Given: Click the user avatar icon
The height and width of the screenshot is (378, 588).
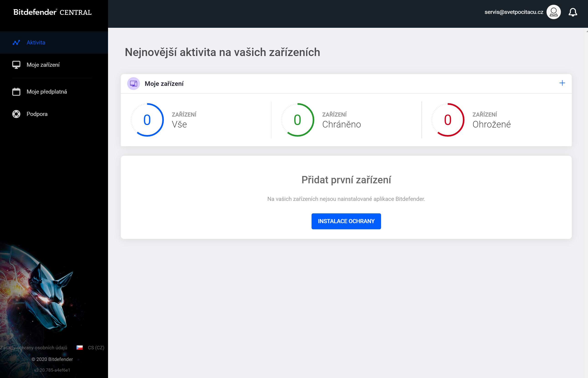Looking at the screenshot, I should (553, 12).
